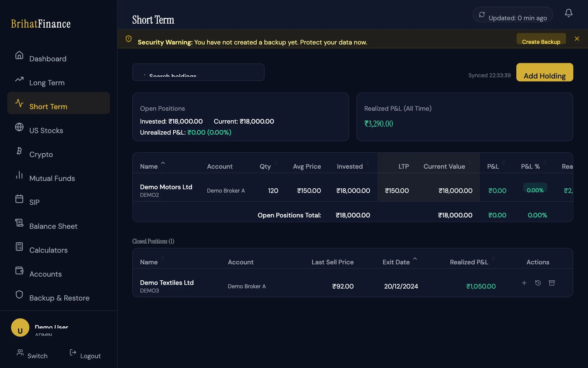Image resolution: width=588 pixels, height=368 pixels.
Task: Click the Demo User avatar
Action: coord(20,328)
